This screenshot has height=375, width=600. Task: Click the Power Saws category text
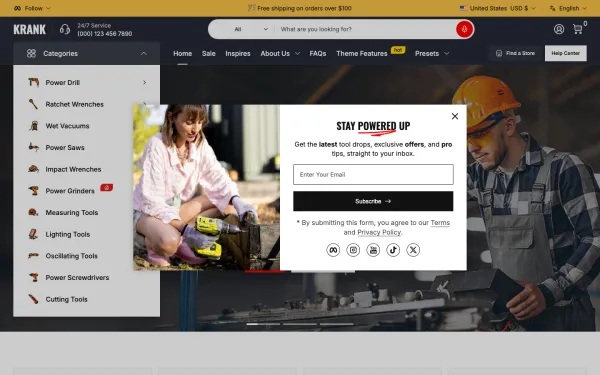coord(65,147)
